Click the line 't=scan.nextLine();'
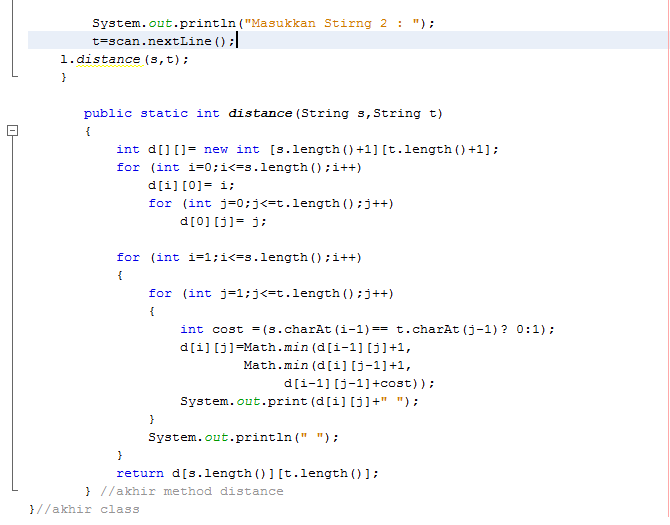670x525 pixels. [164, 41]
